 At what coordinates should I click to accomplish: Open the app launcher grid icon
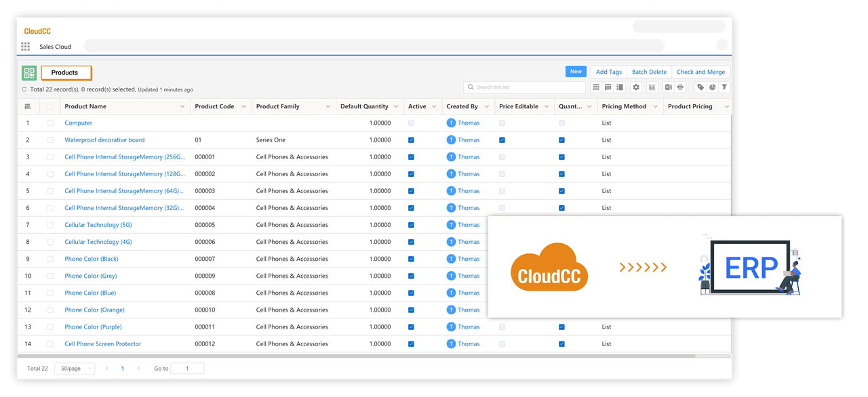pos(25,47)
